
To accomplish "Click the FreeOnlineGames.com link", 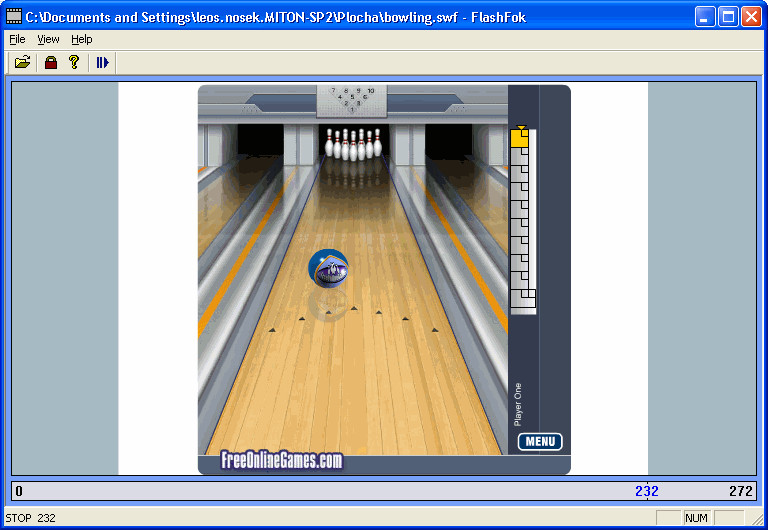I will 282,460.
